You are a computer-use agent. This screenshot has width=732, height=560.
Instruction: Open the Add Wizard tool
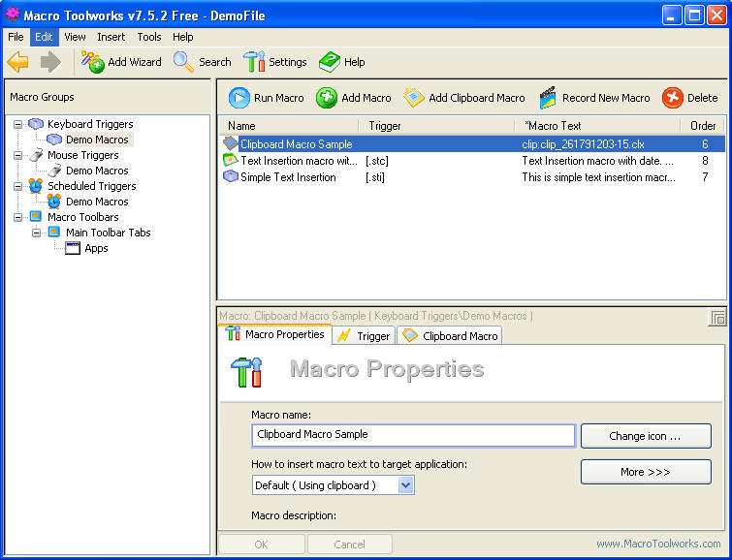[x=94, y=62]
